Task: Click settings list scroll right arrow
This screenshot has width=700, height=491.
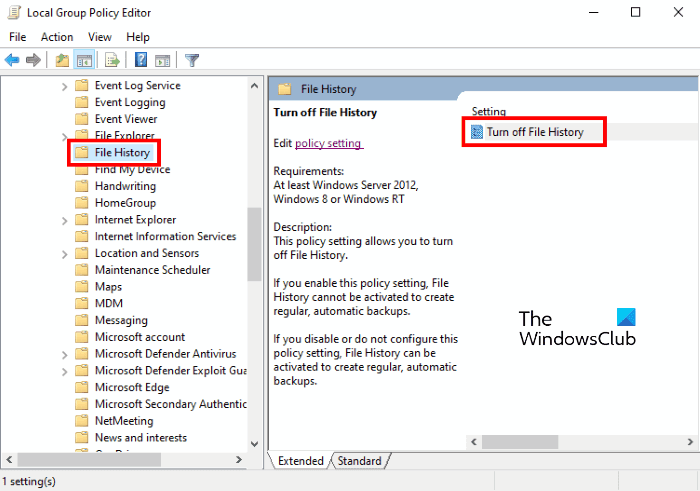Action: click(x=690, y=442)
